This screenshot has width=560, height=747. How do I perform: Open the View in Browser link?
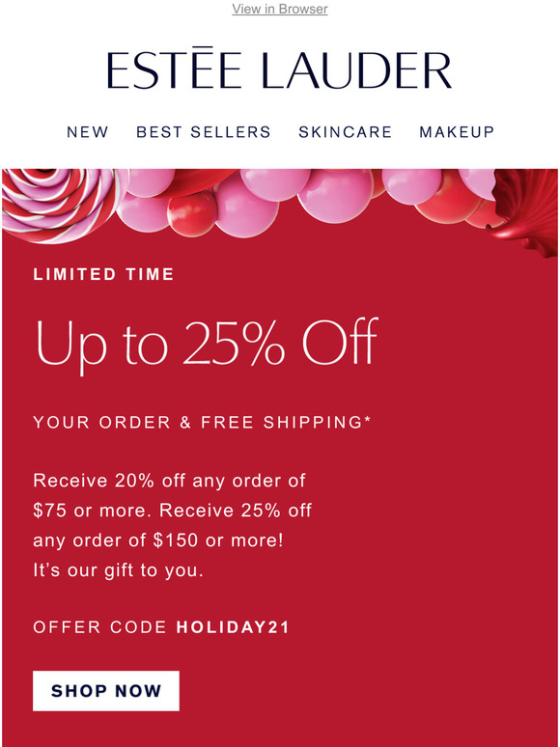[280, 9]
